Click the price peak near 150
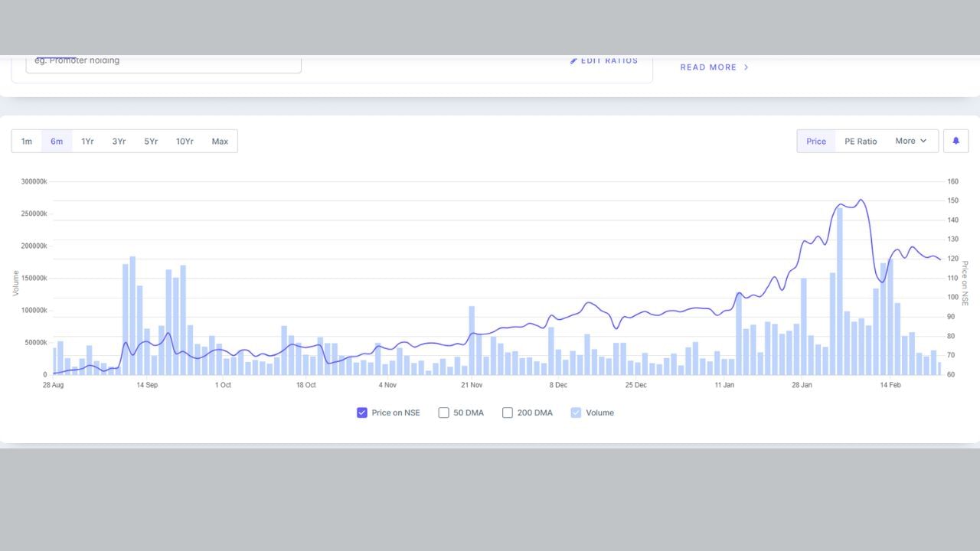Viewport: 980px width, 551px height. [861, 201]
